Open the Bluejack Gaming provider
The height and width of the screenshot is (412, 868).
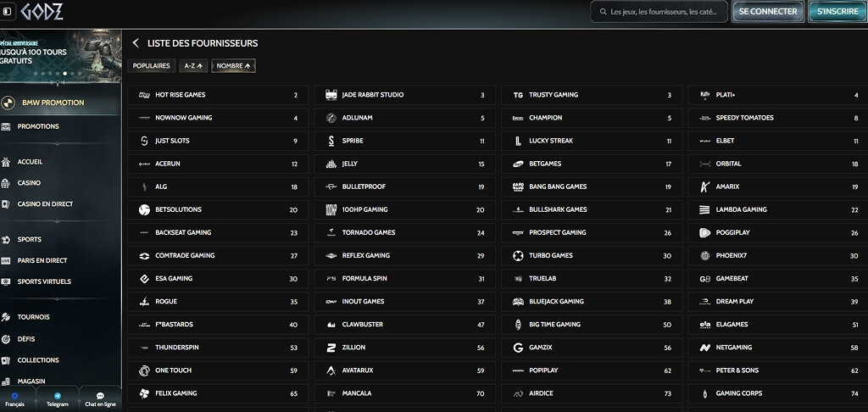(592, 302)
